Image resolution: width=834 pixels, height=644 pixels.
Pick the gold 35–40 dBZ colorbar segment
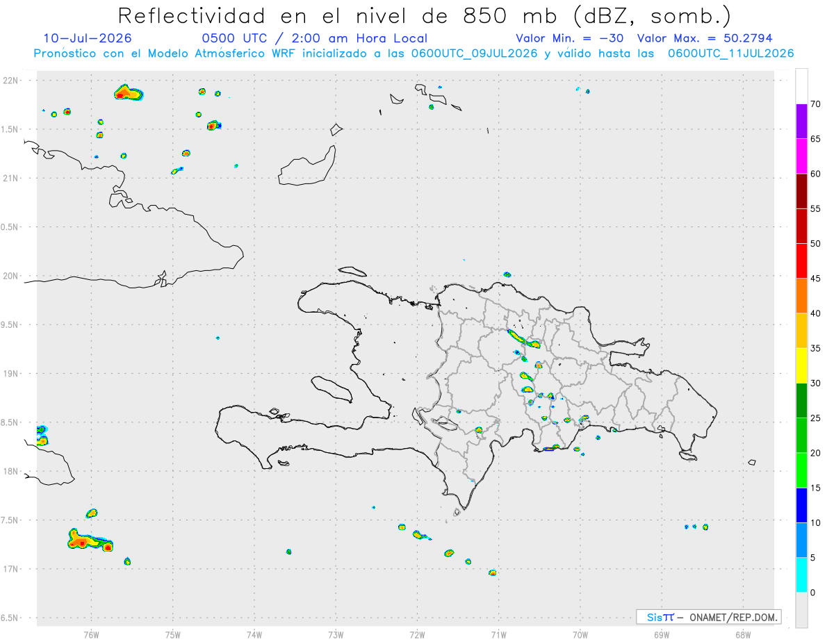click(801, 331)
